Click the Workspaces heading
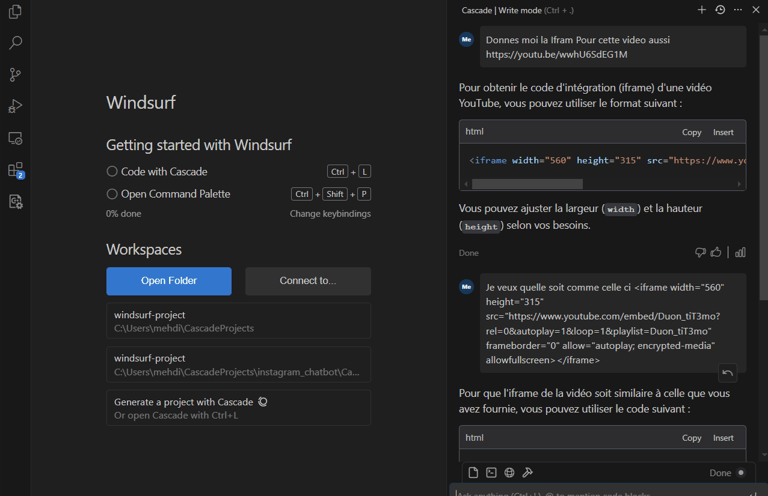Viewport: 768px width, 496px height. pos(144,249)
